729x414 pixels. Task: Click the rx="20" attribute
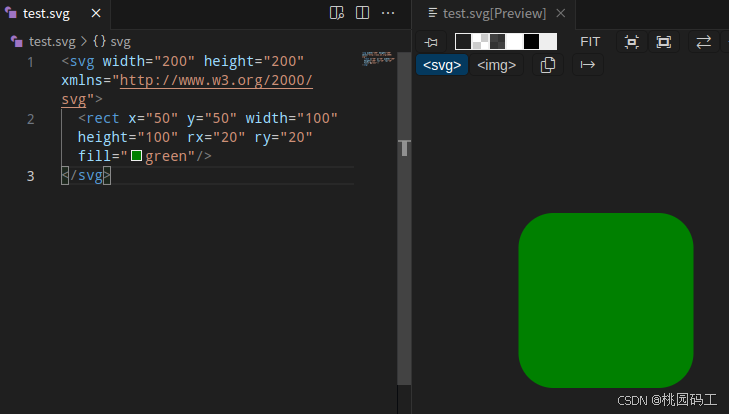pyautogui.click(x=216, y=137)
